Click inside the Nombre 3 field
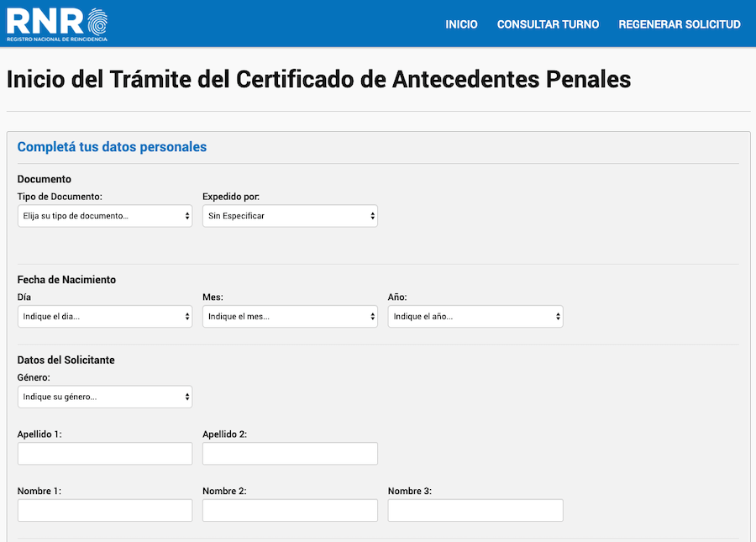Image resolution: width=756 pixels, height=542 pixels. click(475, 509)
